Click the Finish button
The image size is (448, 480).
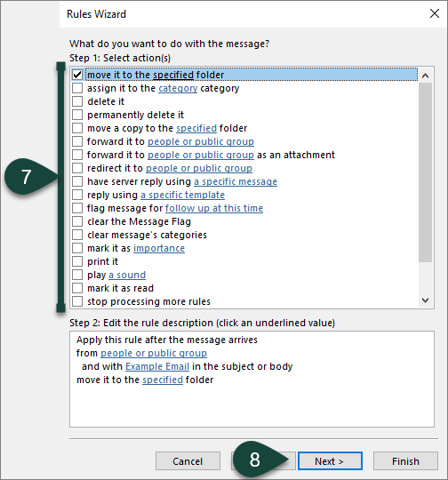(405, 461)
